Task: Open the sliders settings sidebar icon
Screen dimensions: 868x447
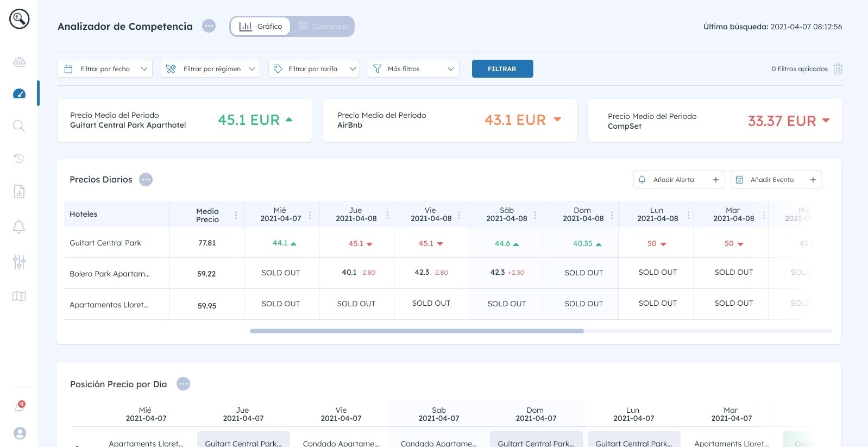Action: pyautogui.click(x=19, y=262)
